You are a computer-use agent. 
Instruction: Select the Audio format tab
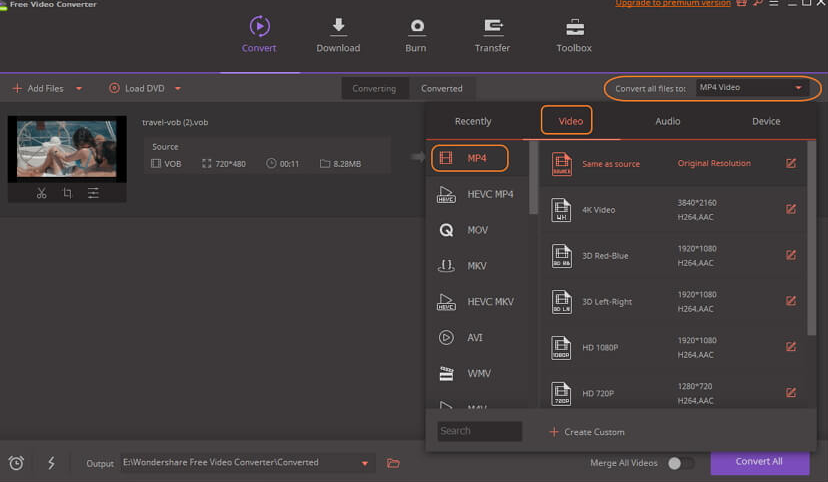tap(667, 121)
